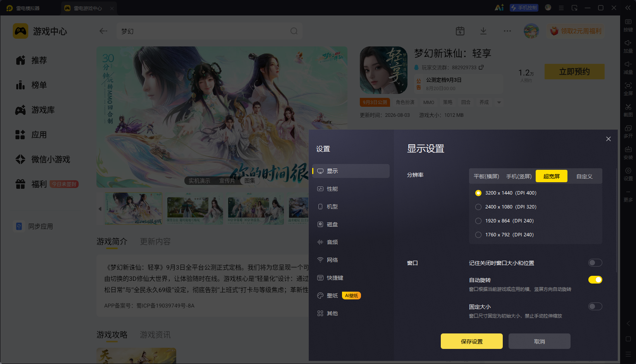Open 显示 settings category
636x364 pixels.
point(351,171)
